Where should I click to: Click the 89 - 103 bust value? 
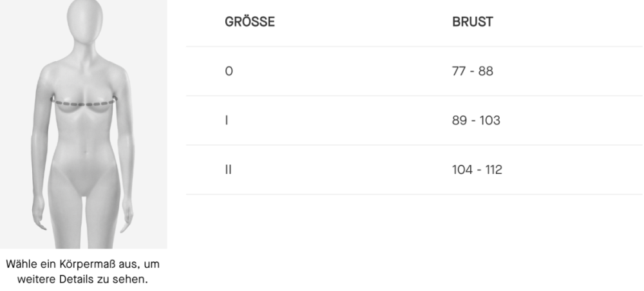477,121
